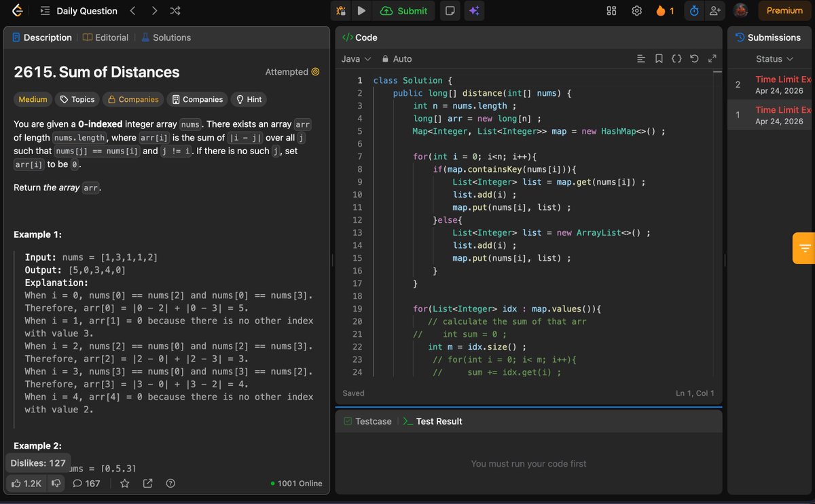
Task: Click the Companies tag with building icon
Action: [x=198, y=99]
